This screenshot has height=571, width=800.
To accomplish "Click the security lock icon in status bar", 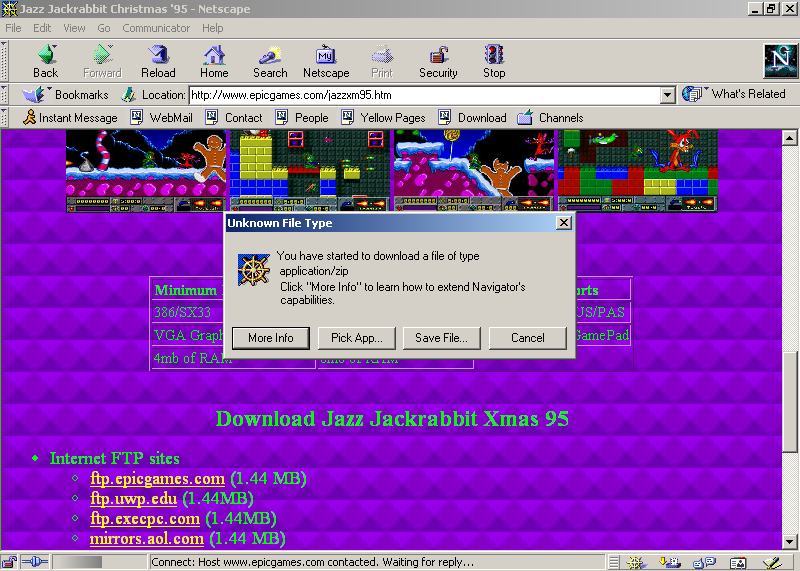I will (9, 562).
